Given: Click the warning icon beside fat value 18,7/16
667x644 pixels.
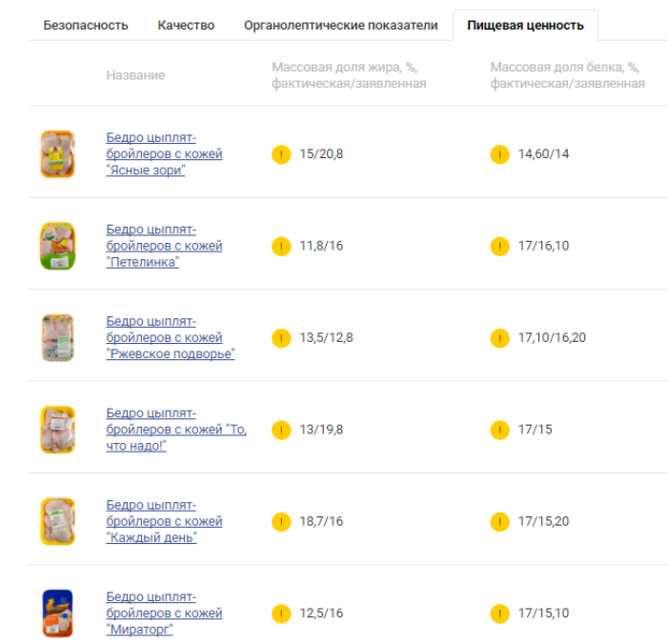Looking at the screenshot, I should coord(281,522).
